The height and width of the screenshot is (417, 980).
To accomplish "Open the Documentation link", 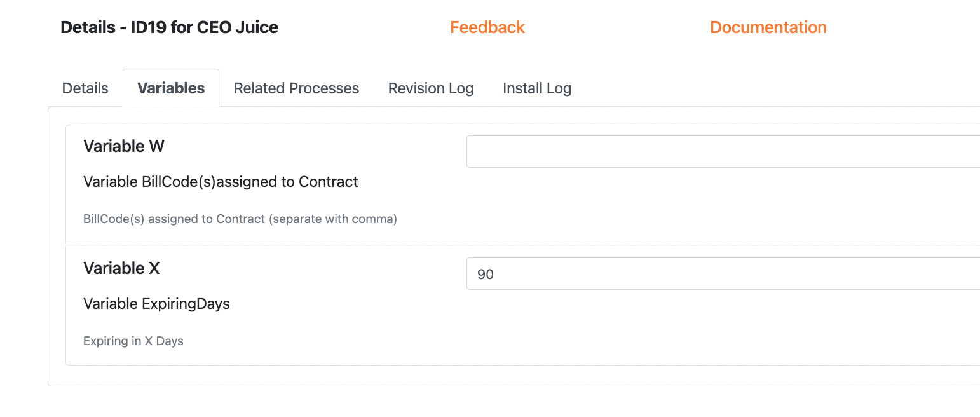I will click(x=768, y=27).
